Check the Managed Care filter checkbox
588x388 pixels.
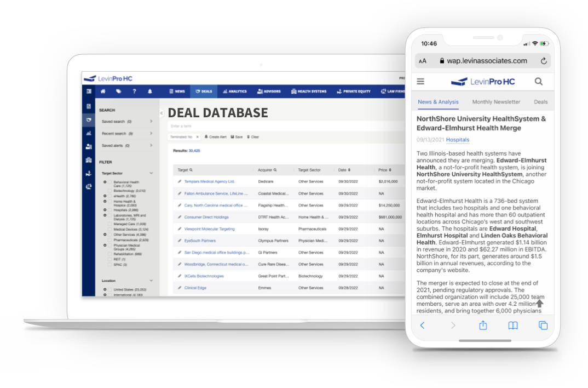110,224
